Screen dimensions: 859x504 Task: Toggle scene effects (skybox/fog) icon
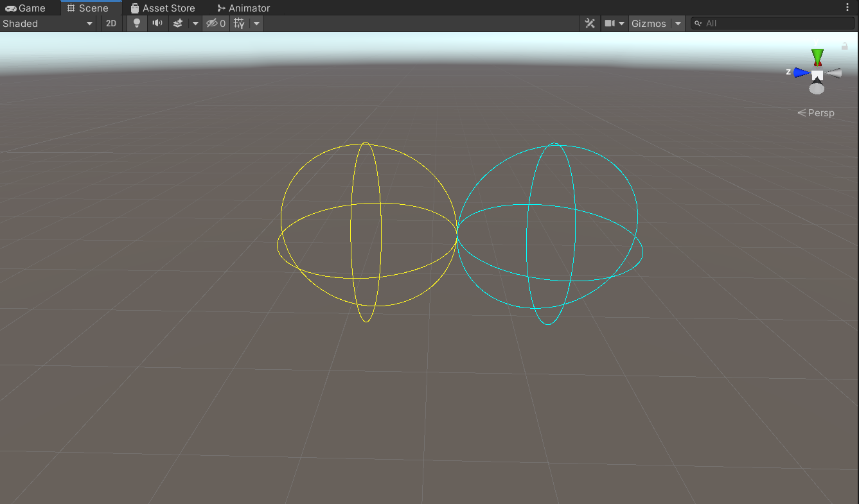pyautogui.click(x=179, y=24)
